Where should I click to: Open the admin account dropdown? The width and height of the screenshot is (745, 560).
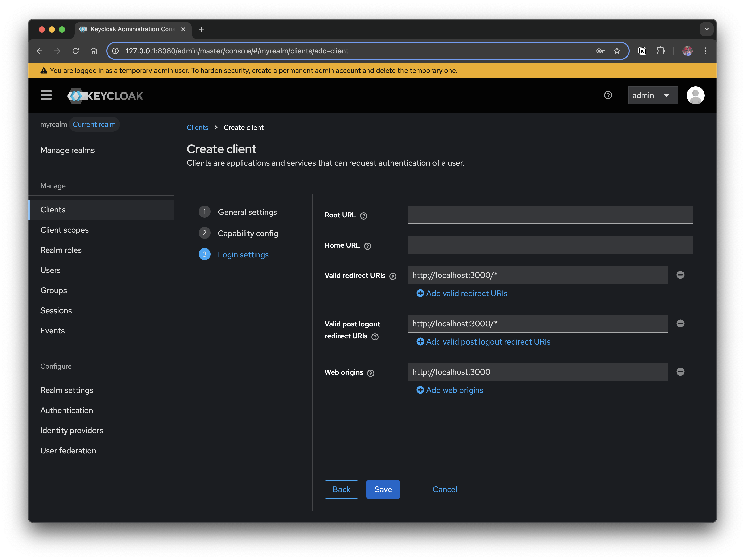coord(653,95)
